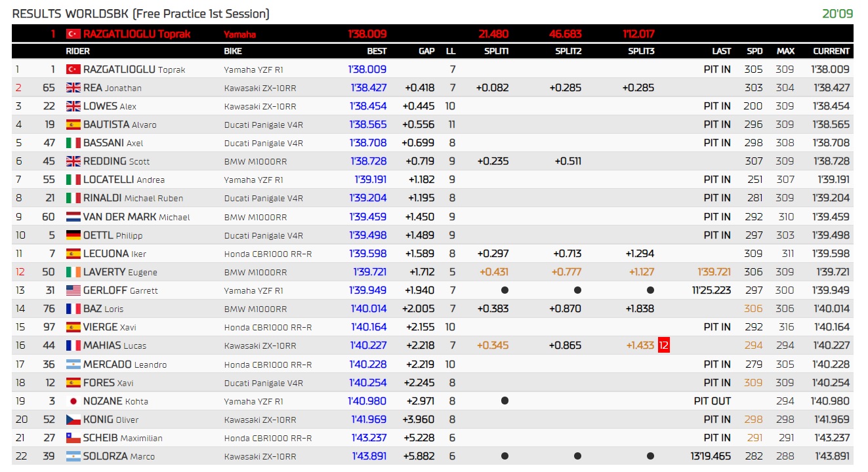Click Redding's gap value +0.719
This screenshot has width=868, height=472.
(420, 161)
